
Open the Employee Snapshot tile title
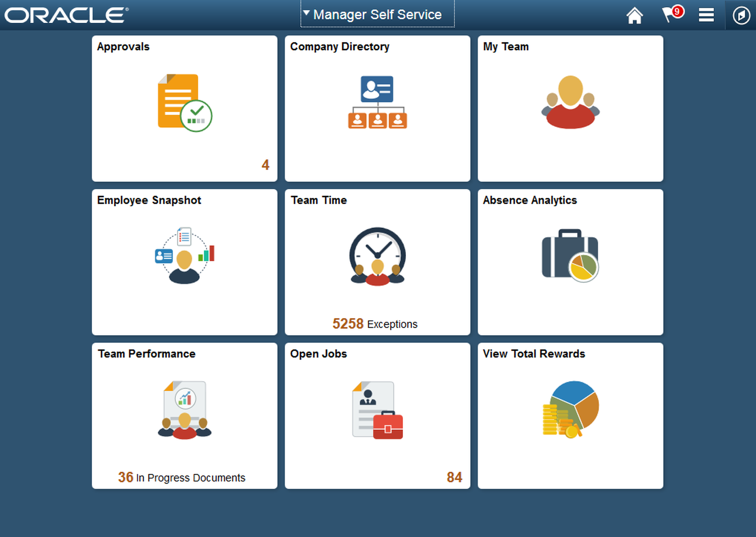pos(149,200)
